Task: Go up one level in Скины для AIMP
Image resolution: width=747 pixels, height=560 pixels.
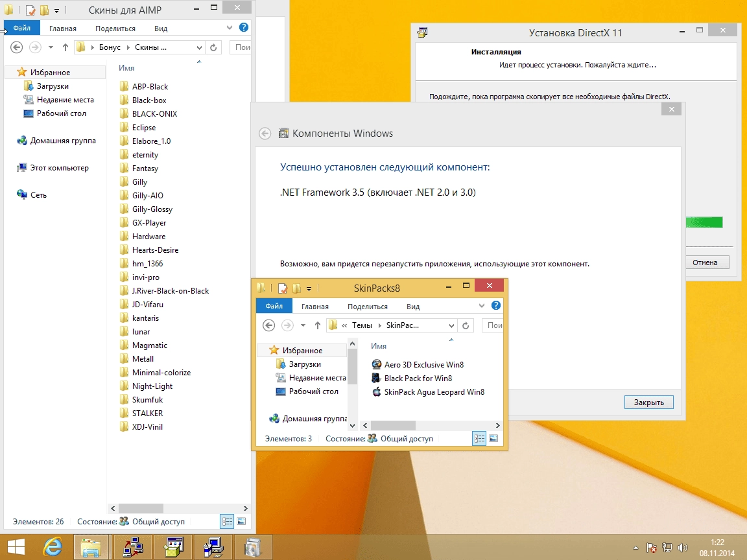Action: [65, 47]
